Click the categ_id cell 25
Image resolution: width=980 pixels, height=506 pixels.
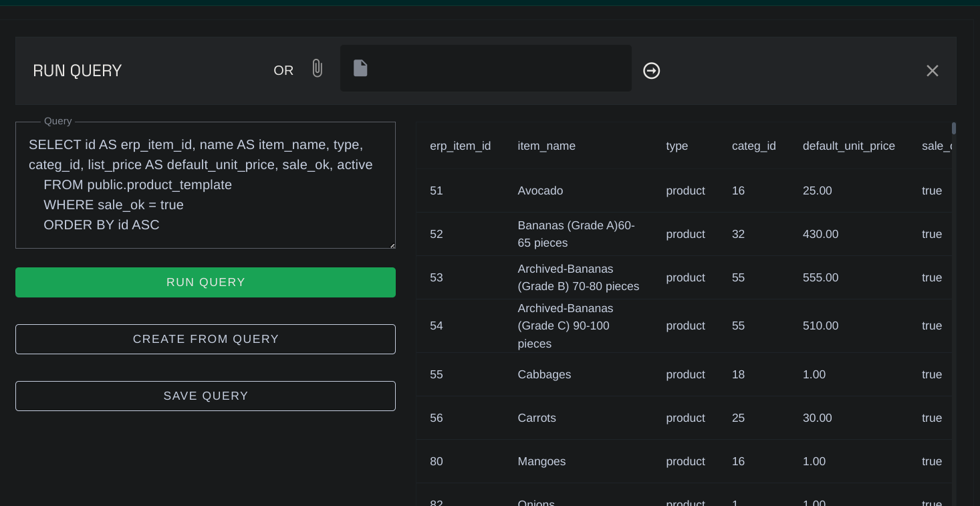pos(738,418)
